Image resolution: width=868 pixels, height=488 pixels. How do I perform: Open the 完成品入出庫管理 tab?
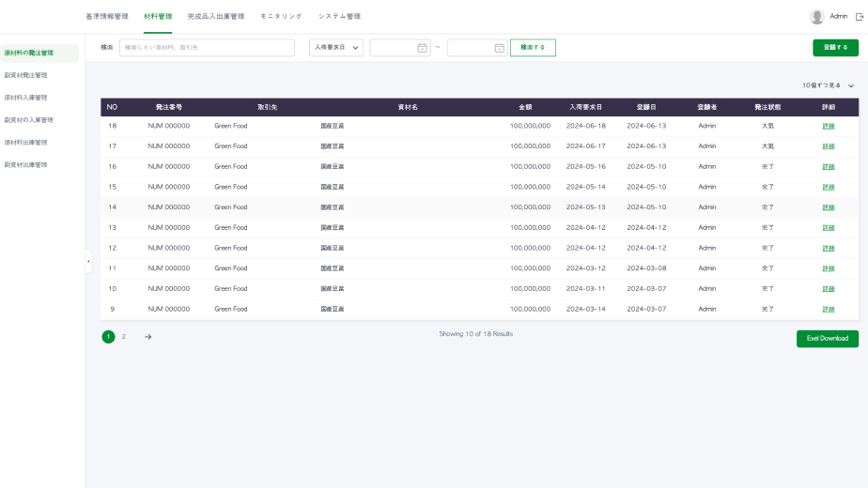tap(216, 17)
